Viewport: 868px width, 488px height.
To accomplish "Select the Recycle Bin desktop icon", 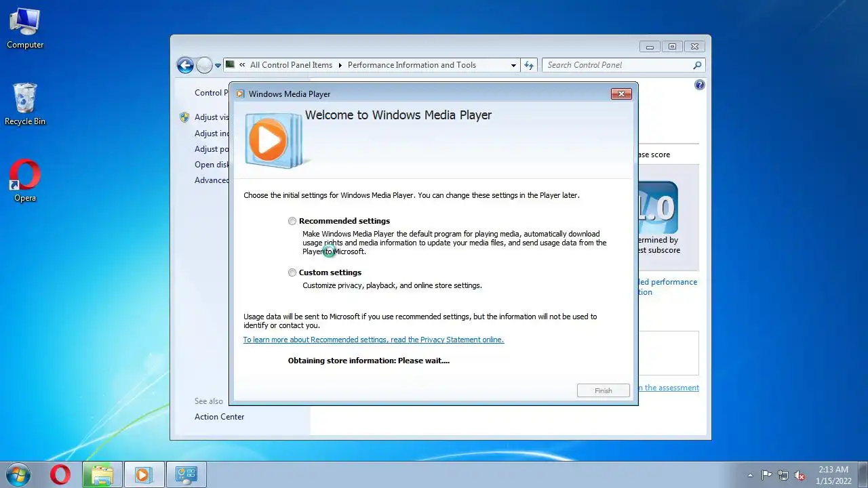I will click(x=25, y=104).
